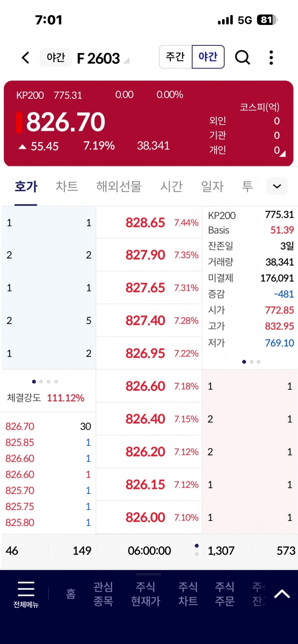Tap the page dots beside 06:00:00
Viewport: 298px width, 644px height.
197,550
